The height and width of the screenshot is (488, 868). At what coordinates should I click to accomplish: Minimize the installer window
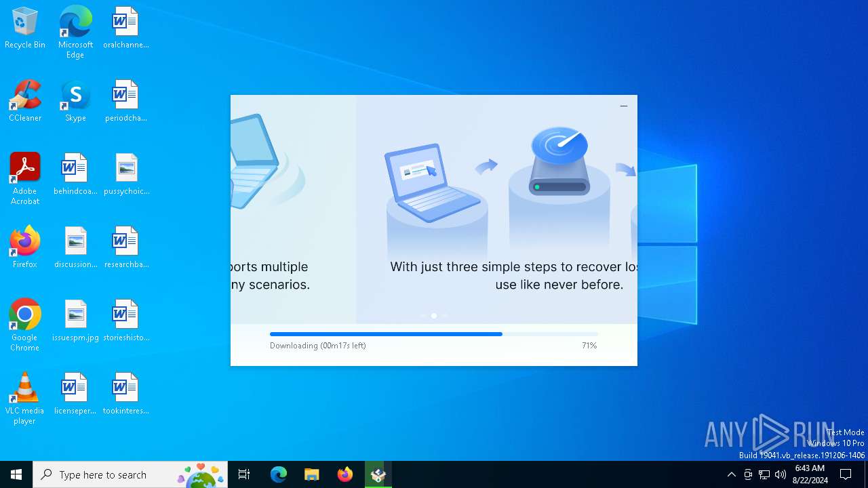pos(624,106)
